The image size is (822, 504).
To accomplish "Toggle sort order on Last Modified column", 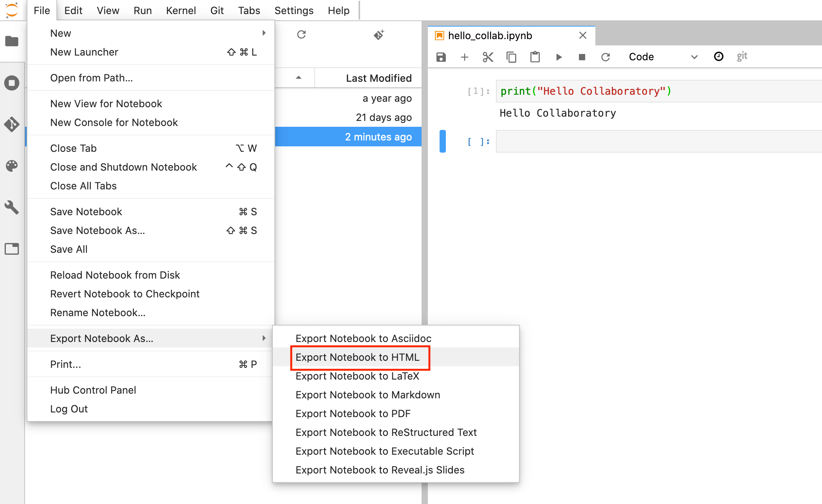I will coord(378,78).
